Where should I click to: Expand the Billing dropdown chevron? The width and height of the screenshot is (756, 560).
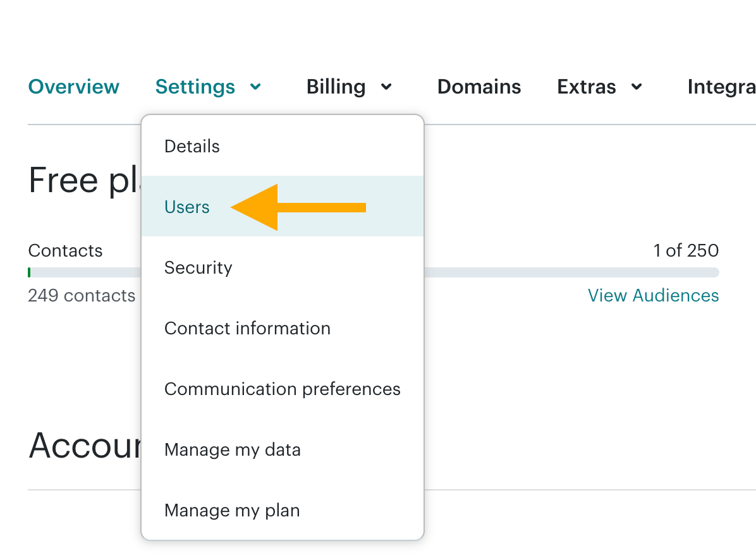(386, 87)
